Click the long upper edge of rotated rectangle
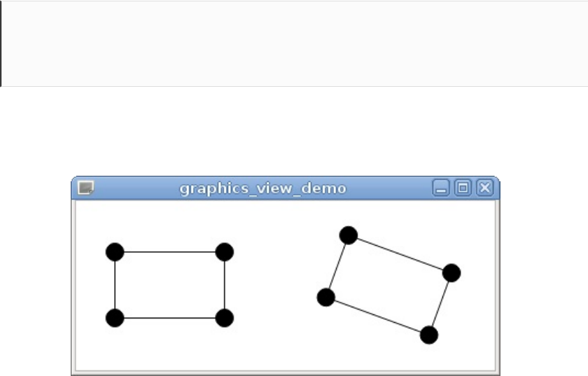Viewport: 588px width, 376px height. (400, 254)
